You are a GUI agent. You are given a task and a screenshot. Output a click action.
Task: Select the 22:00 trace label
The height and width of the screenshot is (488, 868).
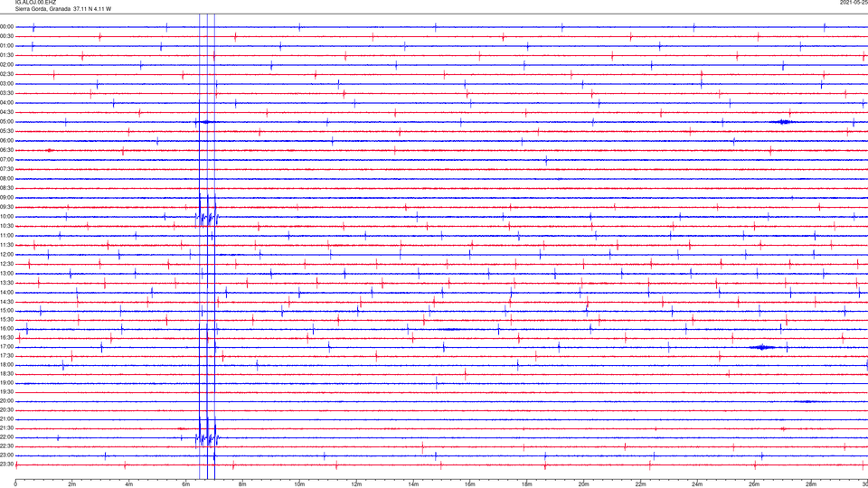point(7,437)
